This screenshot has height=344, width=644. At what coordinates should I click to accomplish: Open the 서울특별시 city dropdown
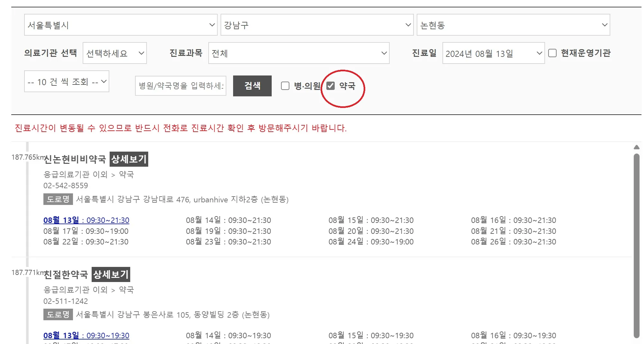121,25
